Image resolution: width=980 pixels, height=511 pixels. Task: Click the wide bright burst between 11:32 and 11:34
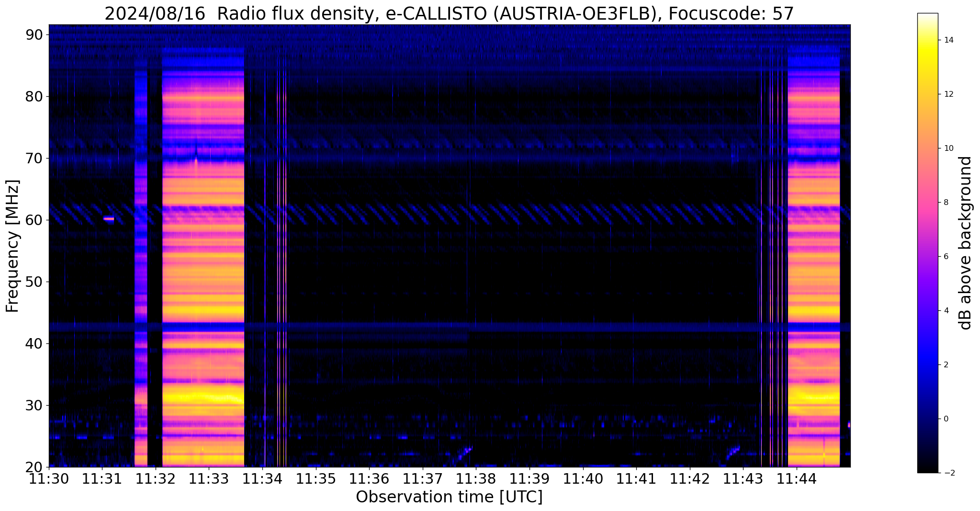[203, 256]
